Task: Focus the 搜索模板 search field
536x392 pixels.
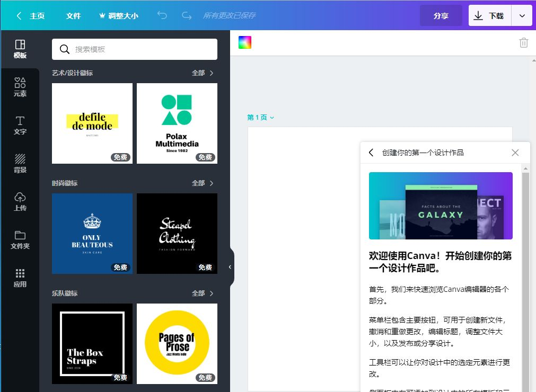Action: pyautogui.click(x=135, y=49)
